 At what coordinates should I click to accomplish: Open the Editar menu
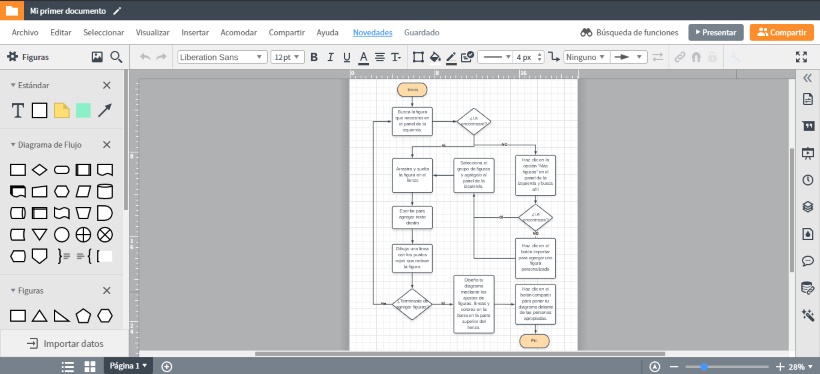point(61,32)
